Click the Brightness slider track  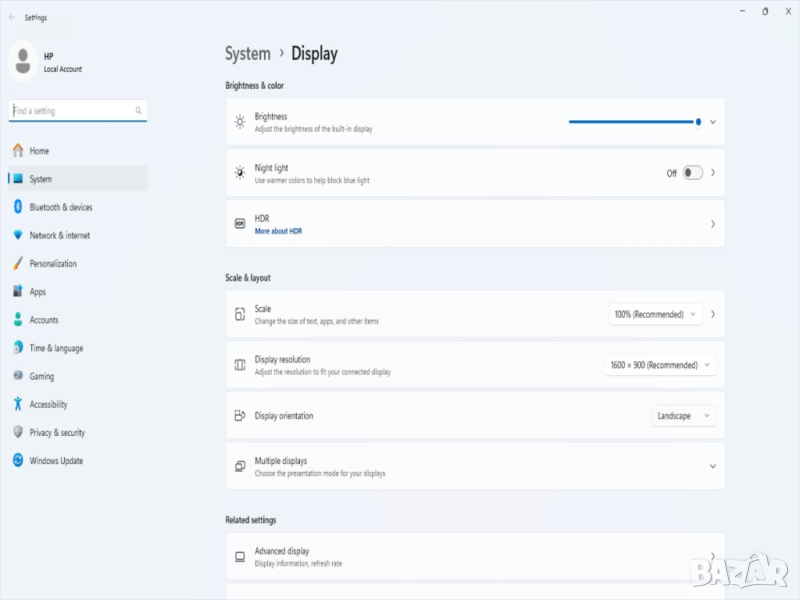point(632,122)
